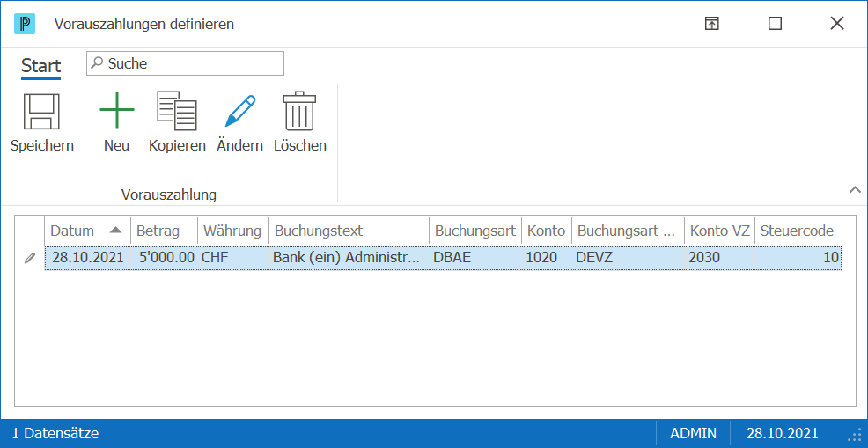Select the Bank (ein) Administr... cell
The width and height of the screenshot is (868, 448).
(x=349, y=258)
